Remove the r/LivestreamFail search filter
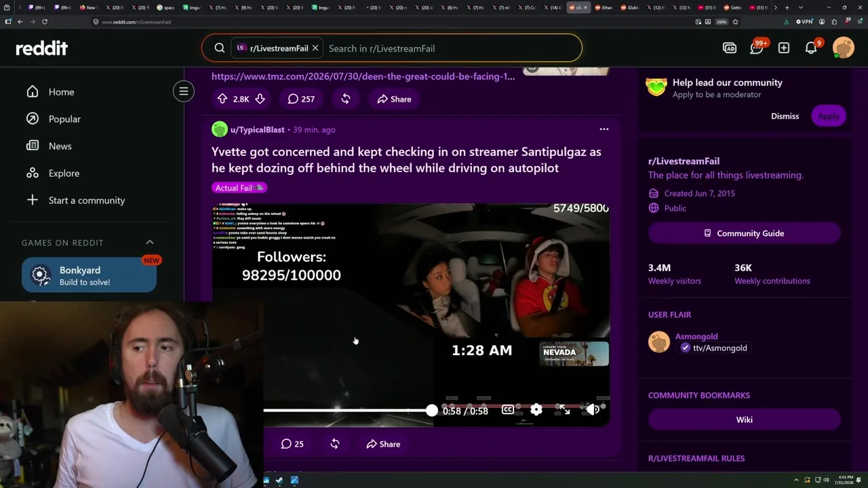 pos(315,48)
